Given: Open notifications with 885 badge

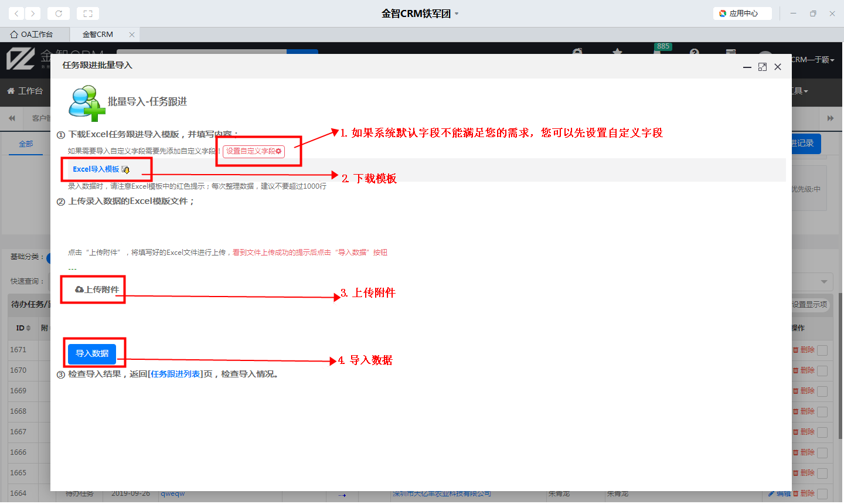Looking at the screenshot, I should pos(662,48).
